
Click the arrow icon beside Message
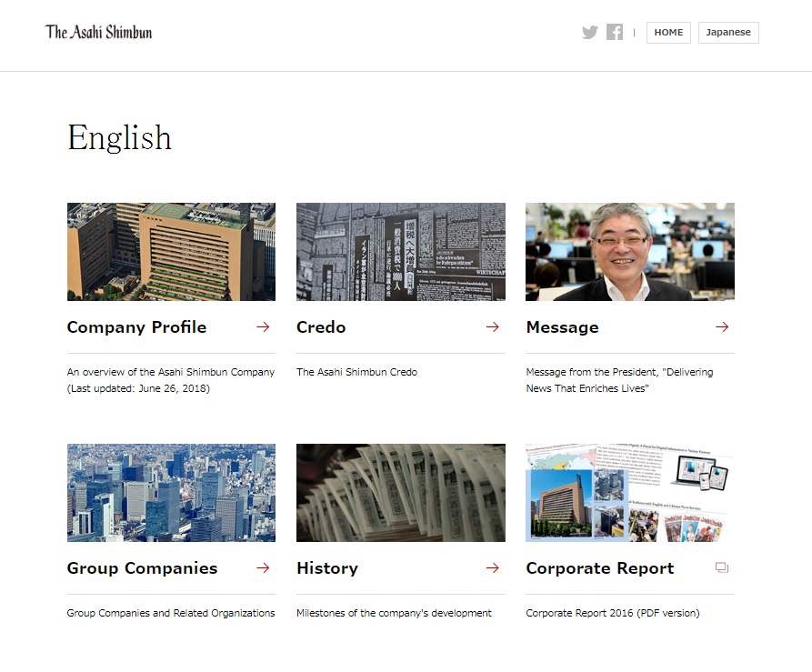click(x=722, y=327)
